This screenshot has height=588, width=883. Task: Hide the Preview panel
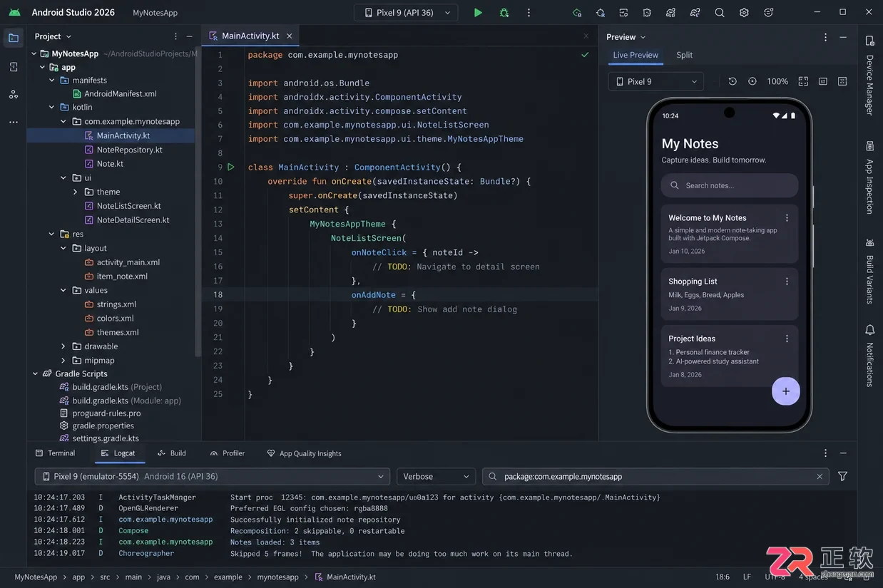[843, 37]
